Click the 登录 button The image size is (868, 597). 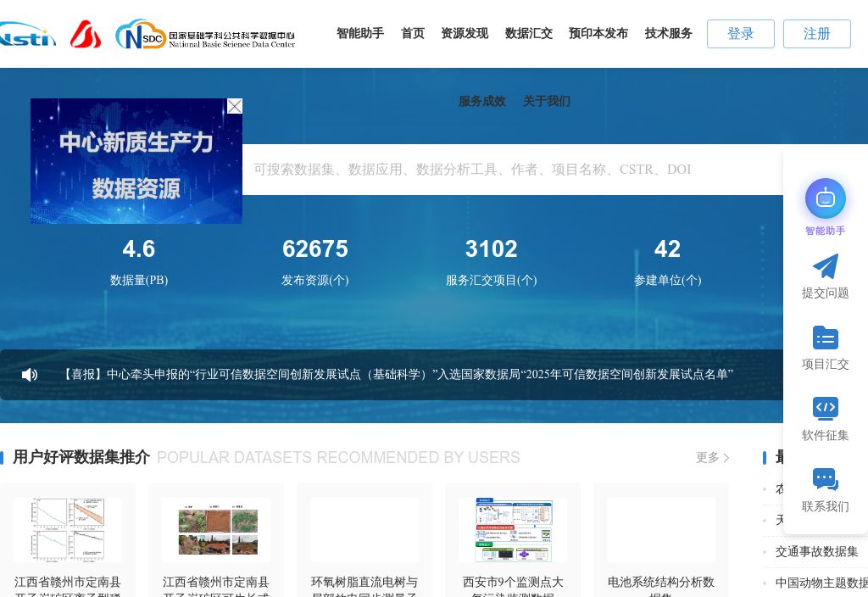(740, 34)
